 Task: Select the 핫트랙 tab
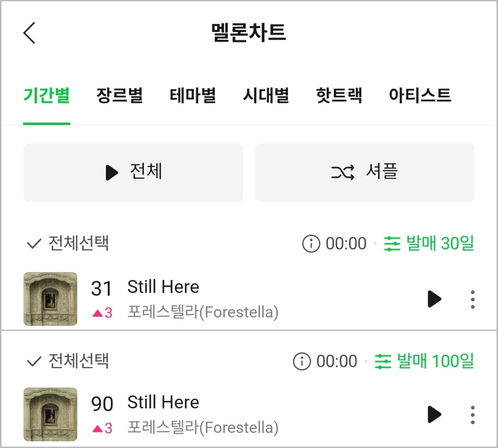[x=339, y=95]
